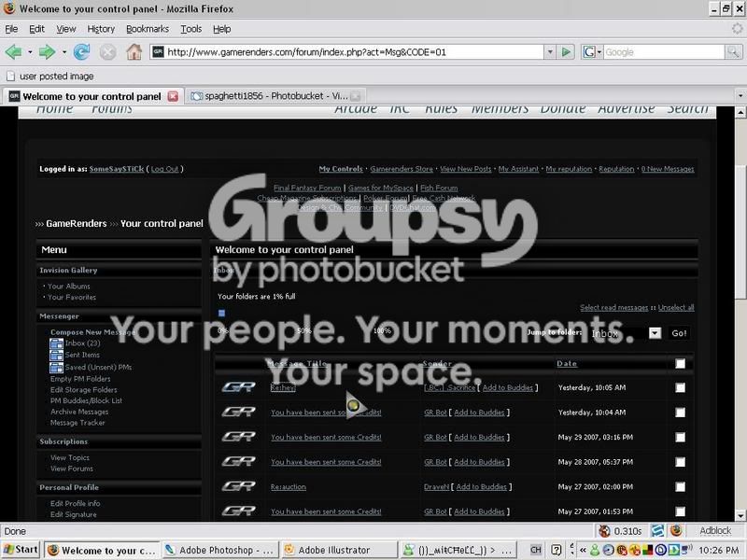Click the Firefox icon in the status bar

pyautogui.click(x=676, y=530)
